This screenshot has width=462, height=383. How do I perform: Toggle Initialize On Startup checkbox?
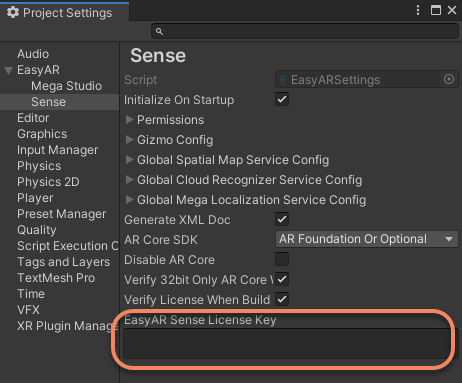(282, 99)
